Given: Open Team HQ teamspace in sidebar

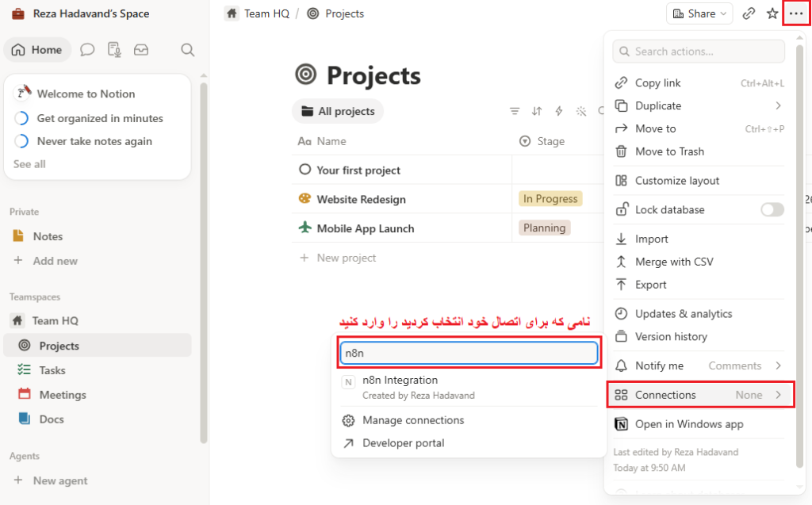Looking at the screenshot, I should (98, 320).
